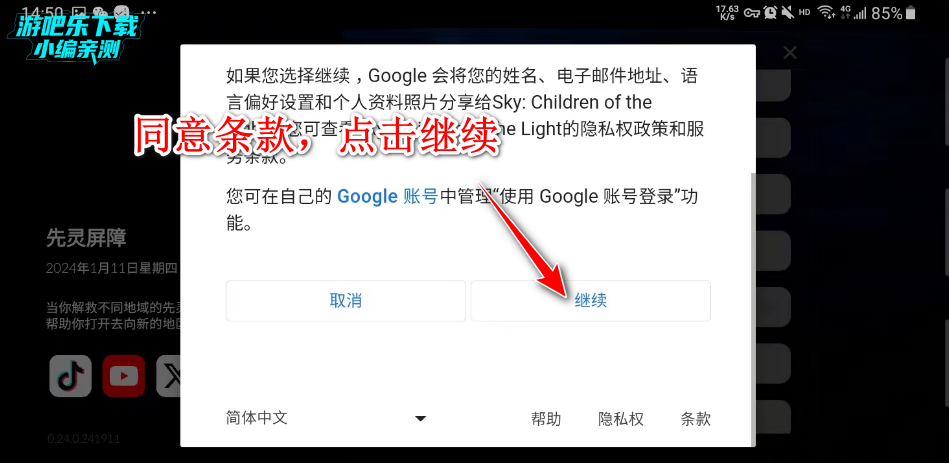949x463 pixels.
Task: Click 继续 to continue sign-in
Action: tap(591, 301)
